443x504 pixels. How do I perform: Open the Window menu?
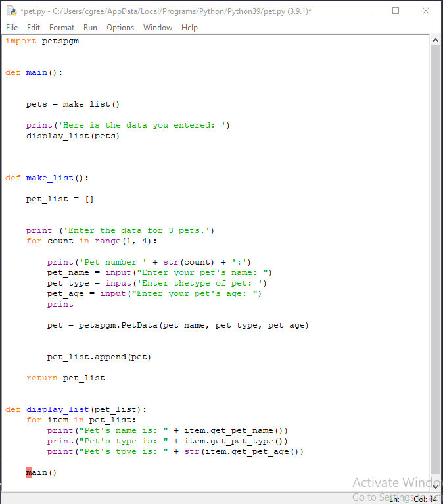158,28
